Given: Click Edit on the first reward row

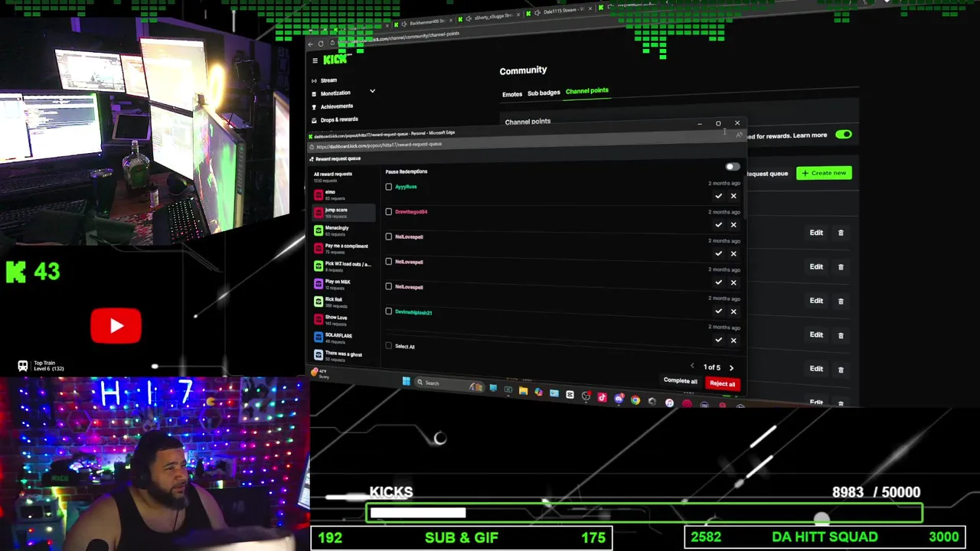Looking at the screenshot, I should click(x=816, y=233).
